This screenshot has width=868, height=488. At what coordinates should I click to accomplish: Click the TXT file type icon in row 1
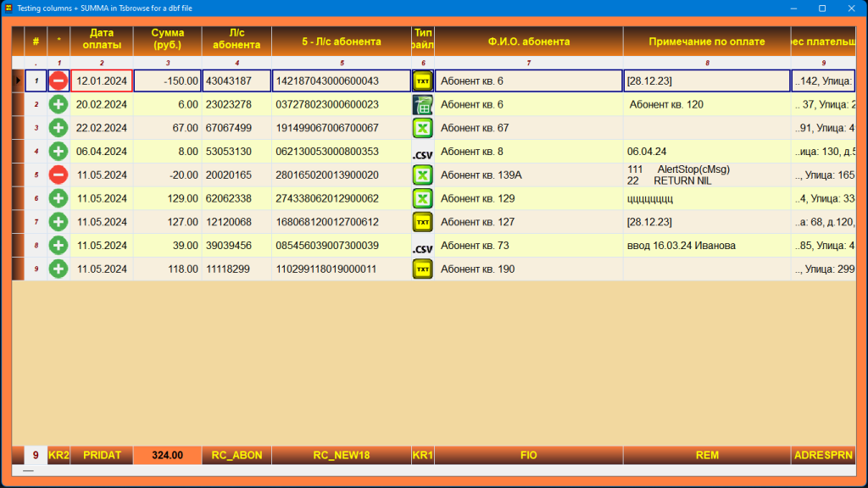[x=422, y=80]
